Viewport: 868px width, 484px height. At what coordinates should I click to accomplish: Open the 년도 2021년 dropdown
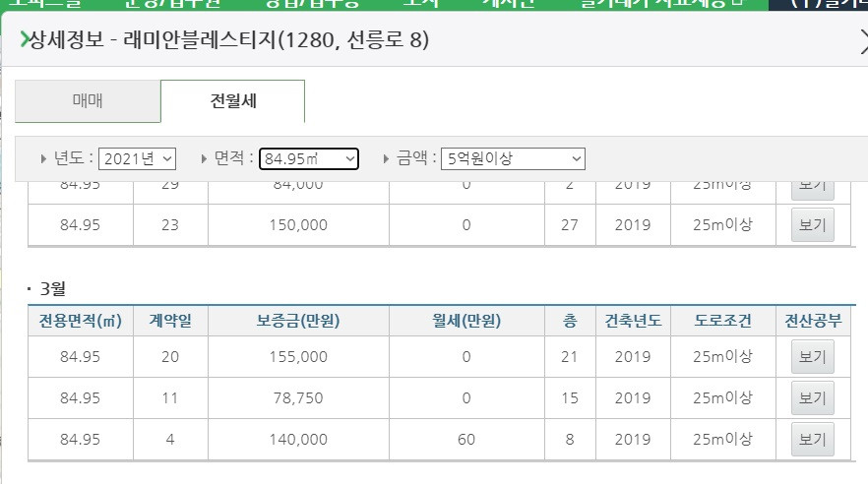[x=138, y=158]
